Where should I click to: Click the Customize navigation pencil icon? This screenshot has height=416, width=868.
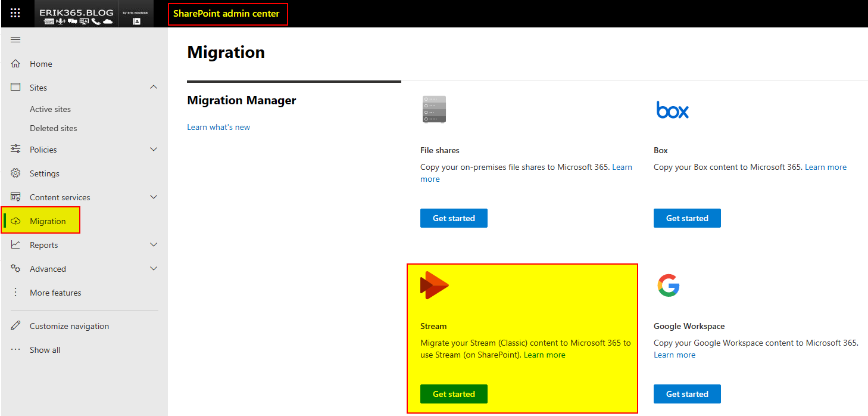(x=16, y=326)
